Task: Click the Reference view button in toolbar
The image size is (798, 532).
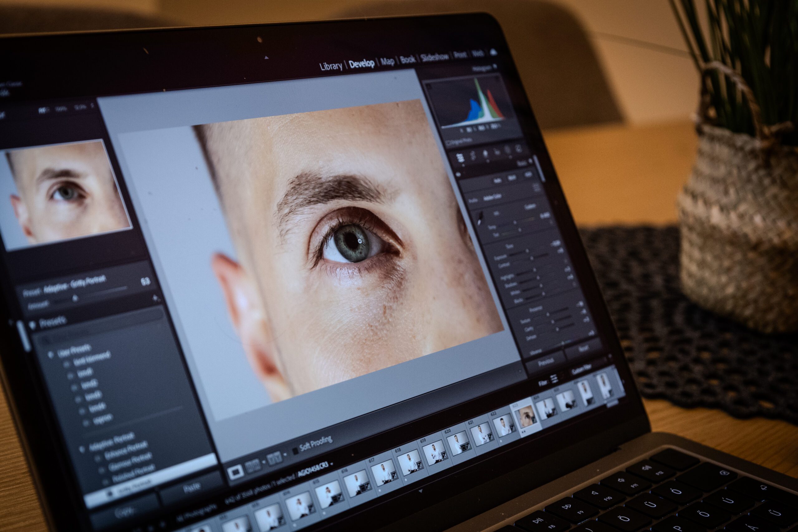Action: point(252,466)
